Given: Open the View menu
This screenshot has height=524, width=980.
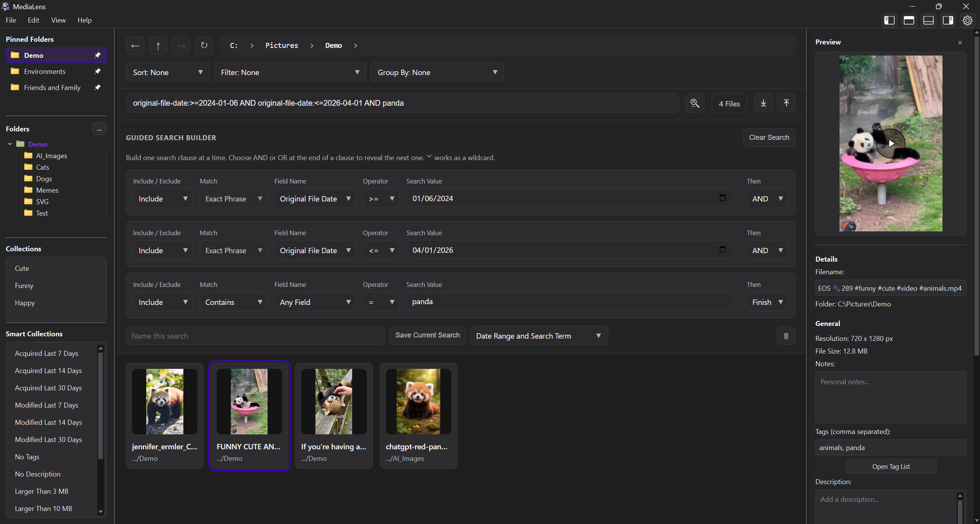Looking at the screenshot, I should (x=58, y=20).
